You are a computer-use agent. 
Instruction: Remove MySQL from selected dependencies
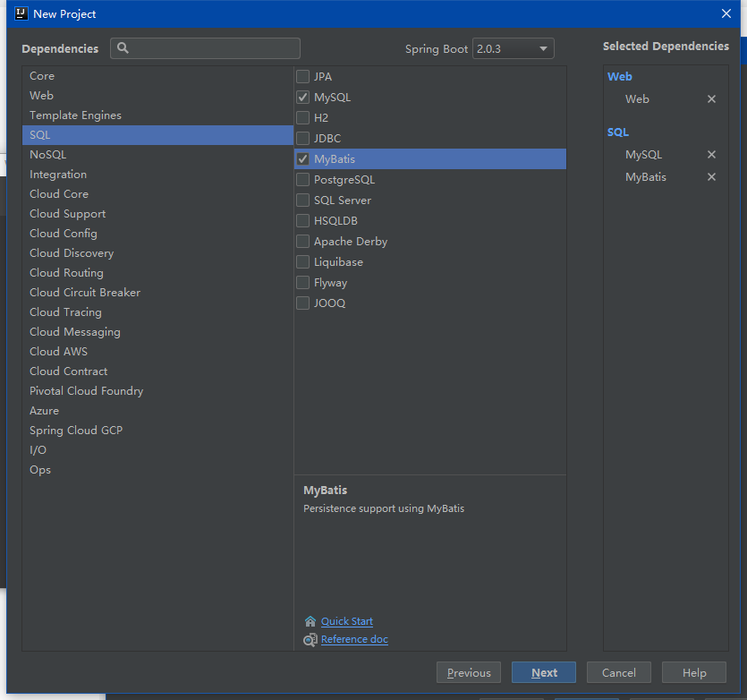pyautogui.click(x=711, y=155)
